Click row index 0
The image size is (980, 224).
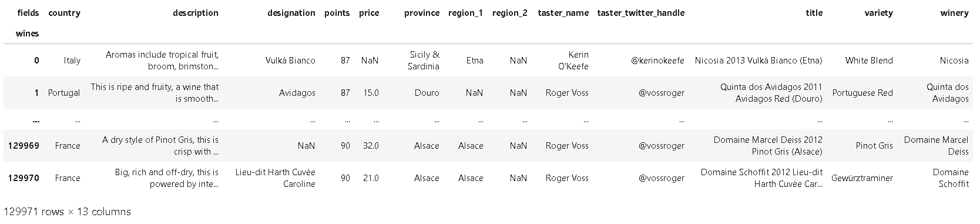point(36,60)
